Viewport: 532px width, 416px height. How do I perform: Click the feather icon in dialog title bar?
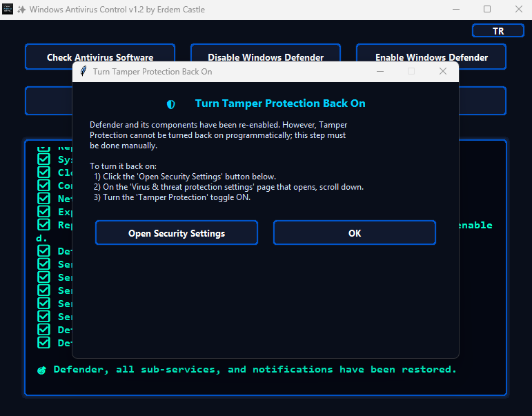83,71
